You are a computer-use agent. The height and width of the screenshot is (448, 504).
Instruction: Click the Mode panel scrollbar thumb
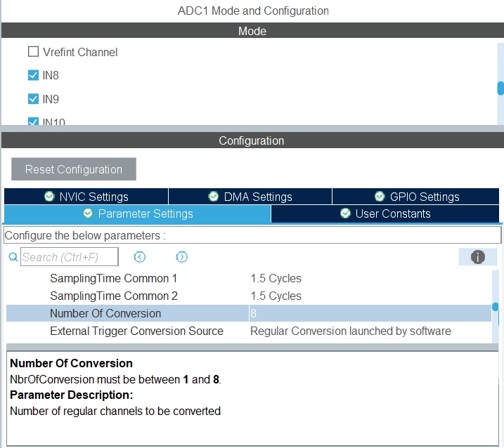[x=500, y=88]
